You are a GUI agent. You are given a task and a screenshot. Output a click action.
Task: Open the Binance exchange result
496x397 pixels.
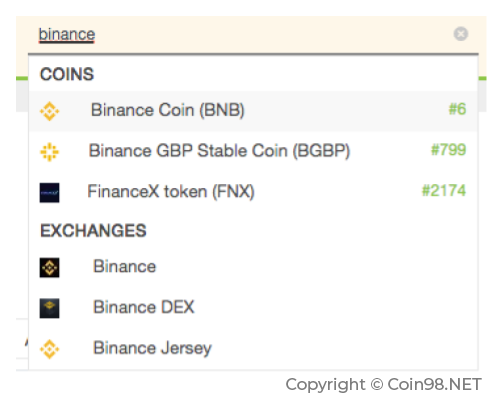pyautogui.click(x=253, y=267)
